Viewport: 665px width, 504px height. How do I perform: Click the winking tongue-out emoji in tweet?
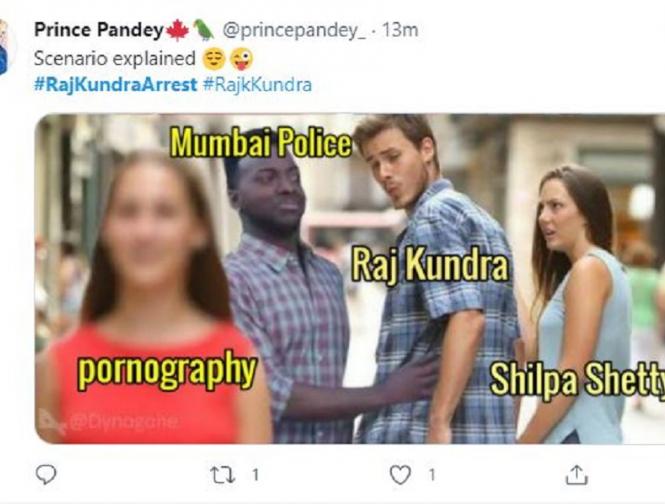(241, 59)
